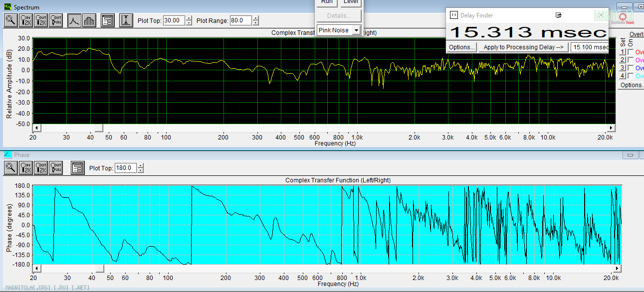The height and width of the screenshot is (292, 644).
Task: Click the processing delay 15.100 msec field
Action: [x=590, y=47]
